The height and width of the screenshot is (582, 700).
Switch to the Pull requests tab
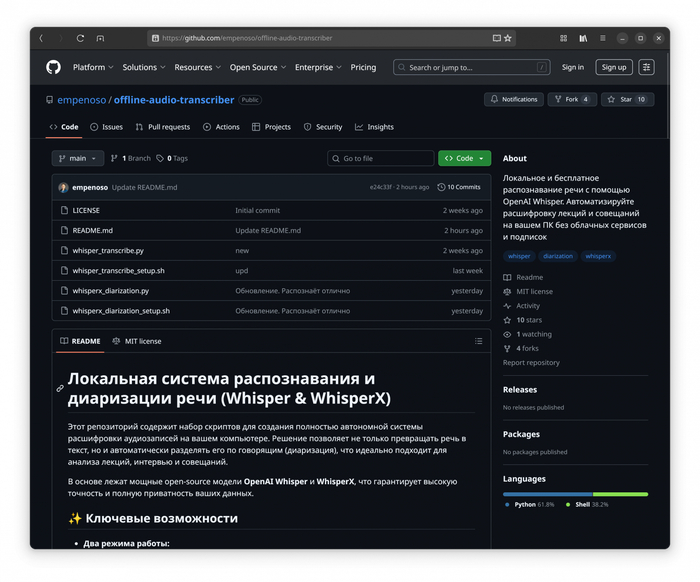point(162,127)
